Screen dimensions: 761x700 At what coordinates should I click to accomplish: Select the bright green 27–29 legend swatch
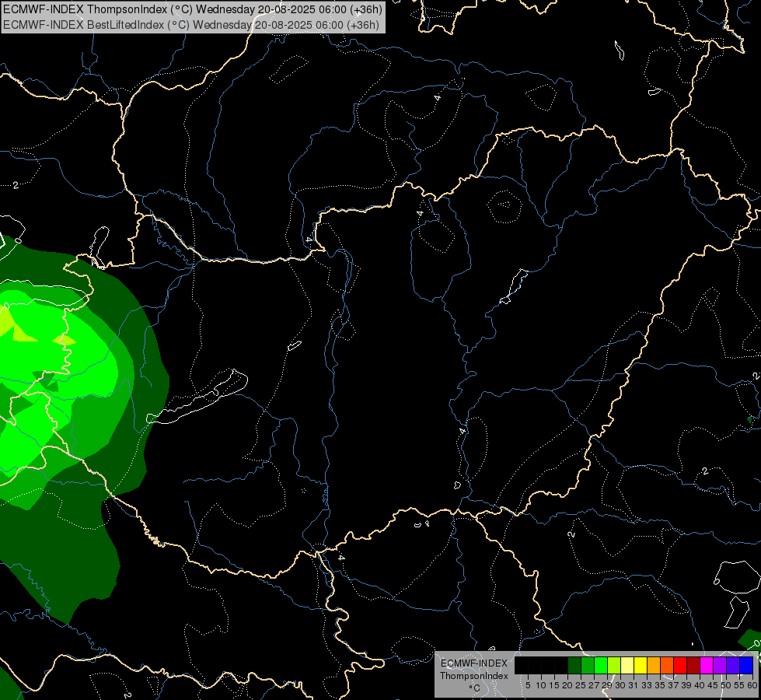click(601, 665)
